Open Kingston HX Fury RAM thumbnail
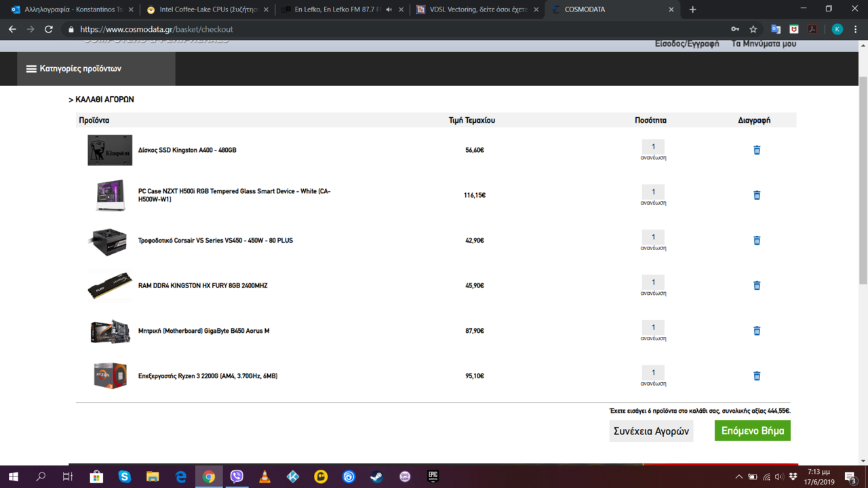 110,285
